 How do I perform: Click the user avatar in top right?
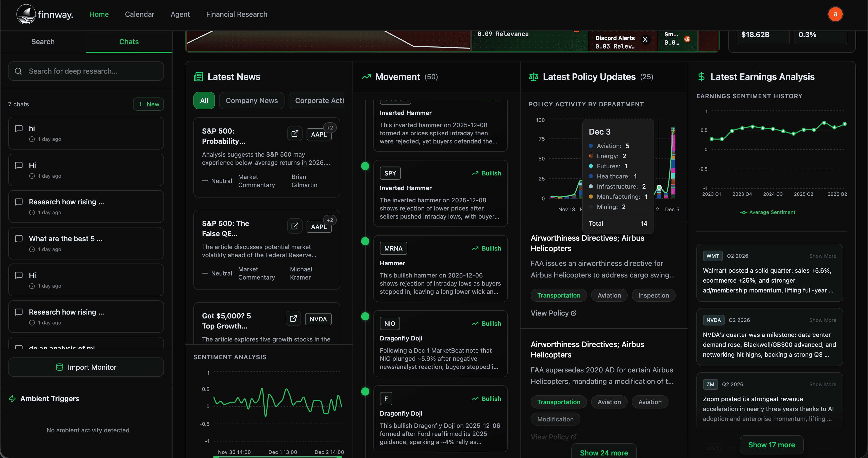click(x=835, y=14)
